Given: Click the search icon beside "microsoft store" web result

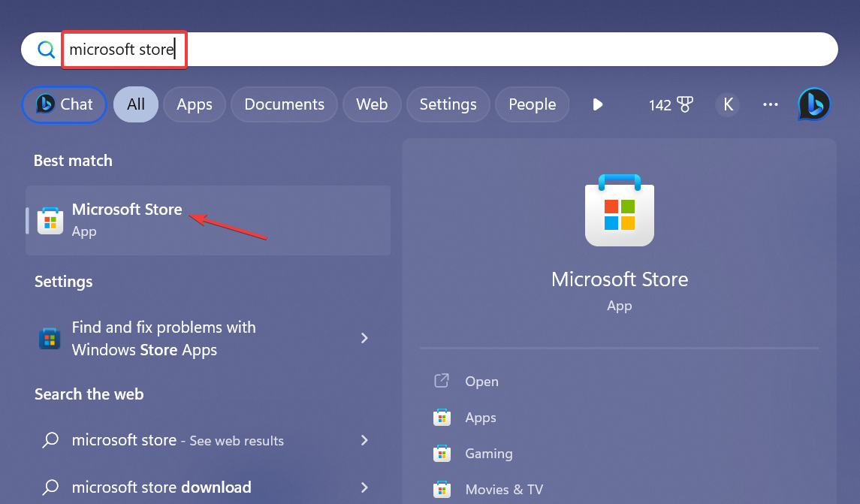Looking at the screenshot, I should click(50, 440).
